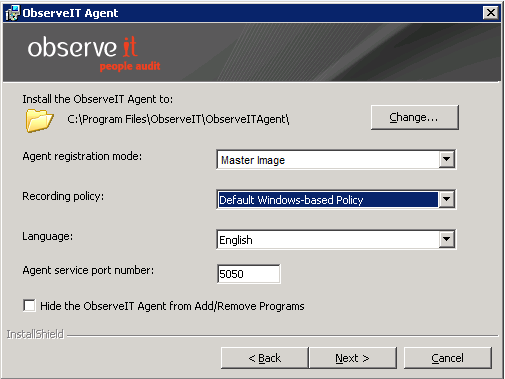This screenshot has height=379, width=505.
Task: Click the Default Windows-based Policy field
Action: (336, 199)
